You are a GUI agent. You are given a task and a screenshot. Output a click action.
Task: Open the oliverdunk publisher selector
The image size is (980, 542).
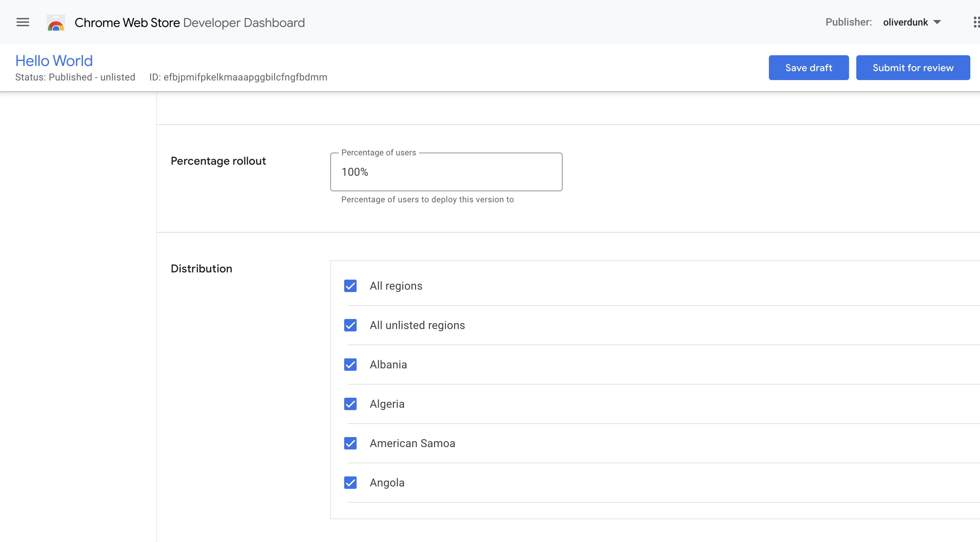coord(905,22)
